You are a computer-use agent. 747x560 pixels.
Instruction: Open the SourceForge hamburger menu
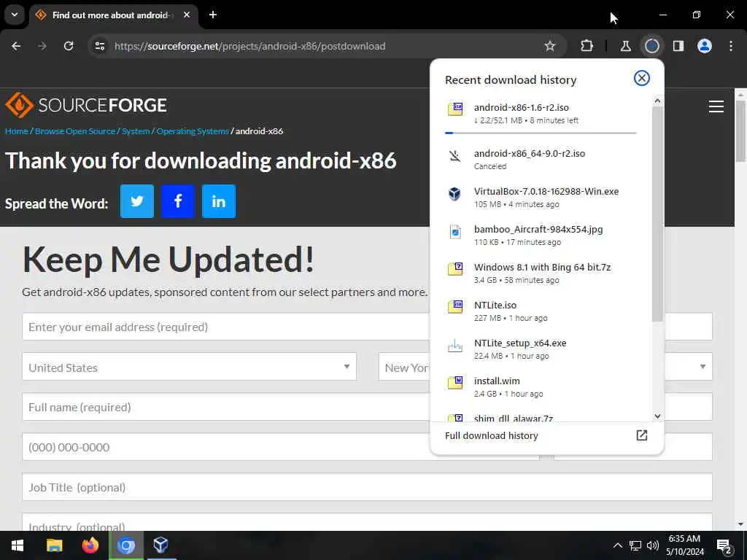[x=716, y=106]
